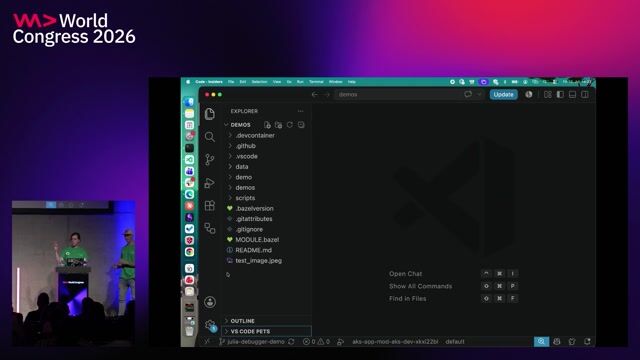Expand the OUTLINE section
The image size is (640, 360).
click(267, 321)
